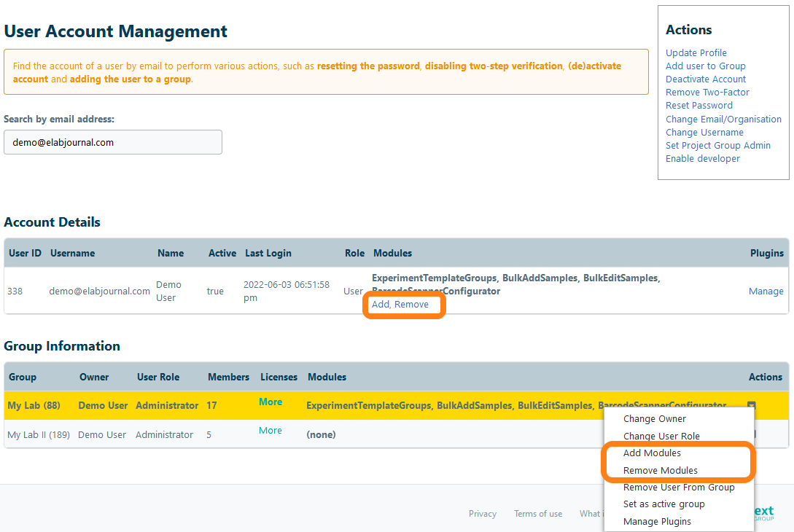Open Manage Plugins from the dropdown menu
The width and height of the screenshot is (794, 532).
click(x=657, y=522)
